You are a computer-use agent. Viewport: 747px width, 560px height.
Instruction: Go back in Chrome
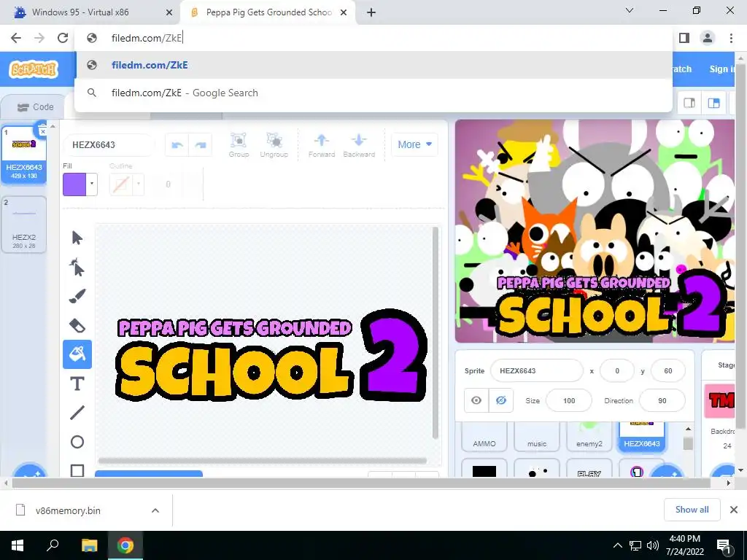coord(16,38)
